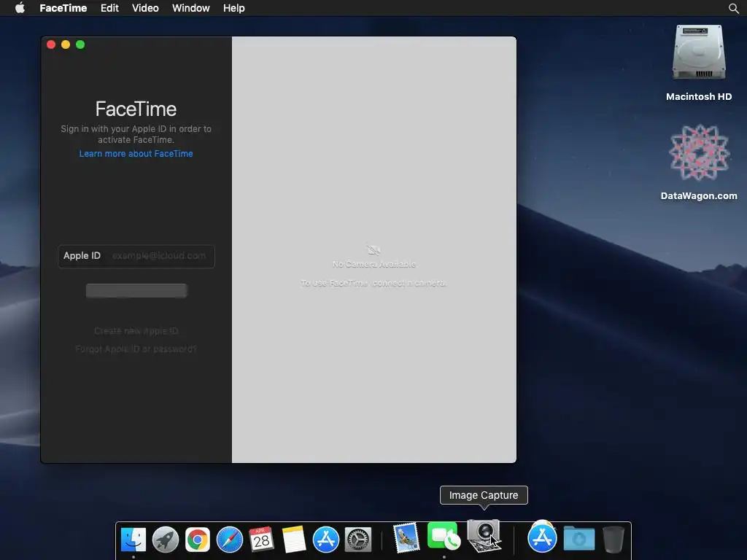747x560 pixels.
Task: Click Learn more about FaceTime link
Action: [x=136, y=154]
